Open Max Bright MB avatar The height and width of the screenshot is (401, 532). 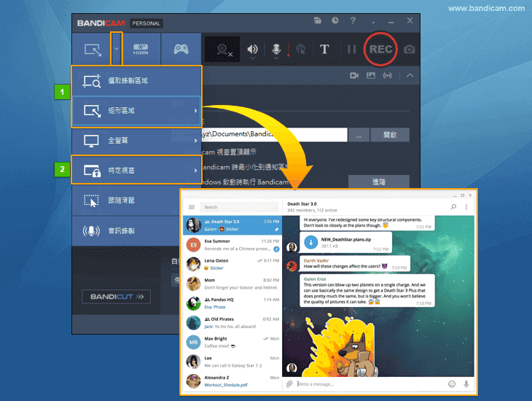coord(194,342)
